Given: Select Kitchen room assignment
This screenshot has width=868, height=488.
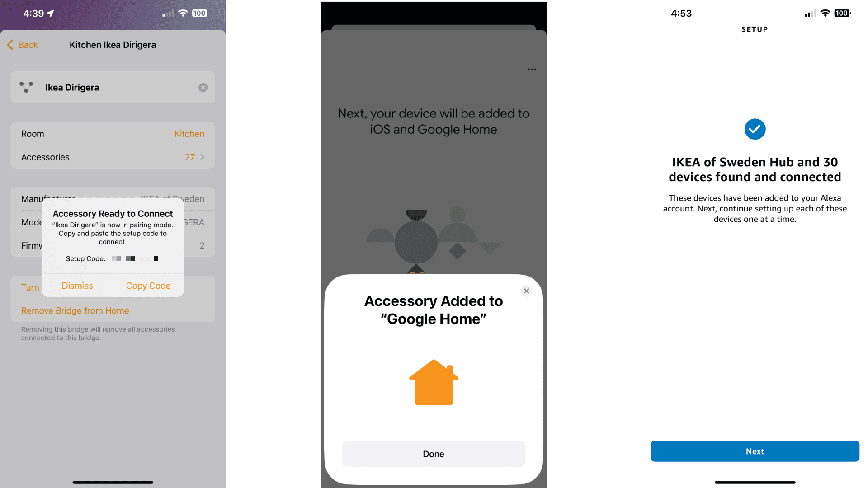Looking at the screenshot, I should tap(189, 133).
